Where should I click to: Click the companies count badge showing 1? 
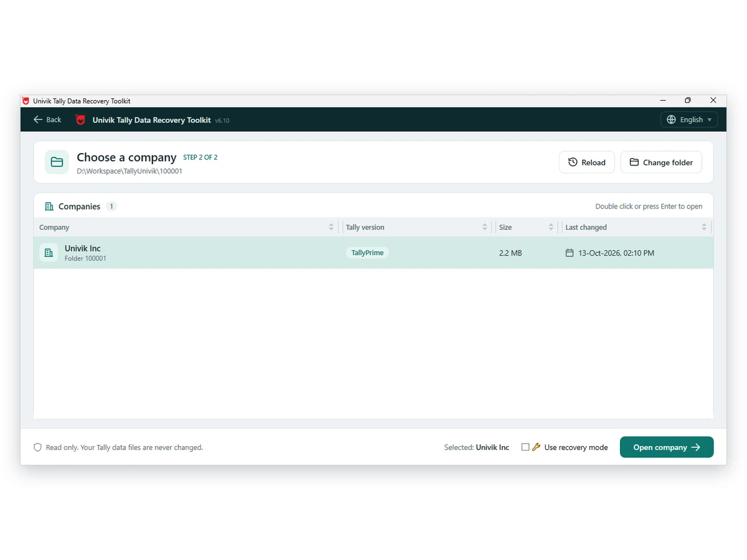111,207
